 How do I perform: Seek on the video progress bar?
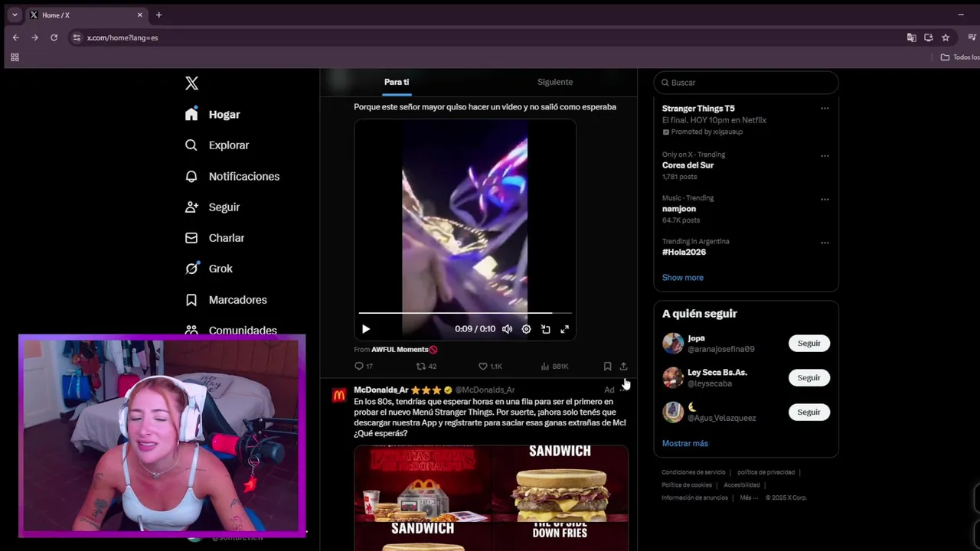click(x=465, y=313)
